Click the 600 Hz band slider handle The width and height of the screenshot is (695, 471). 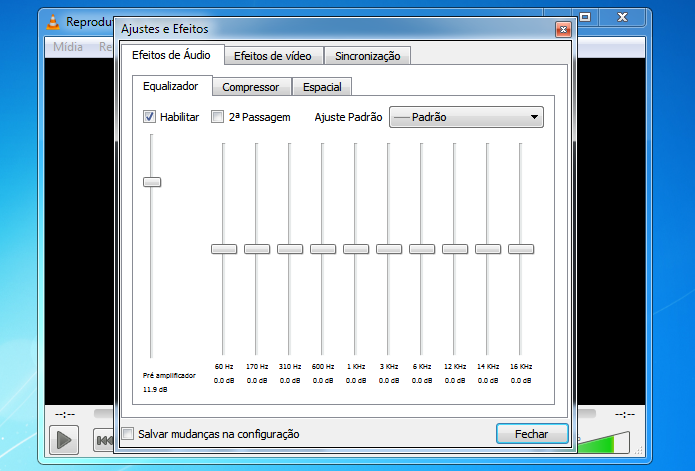pyautogui.click(x=323, y=249)
